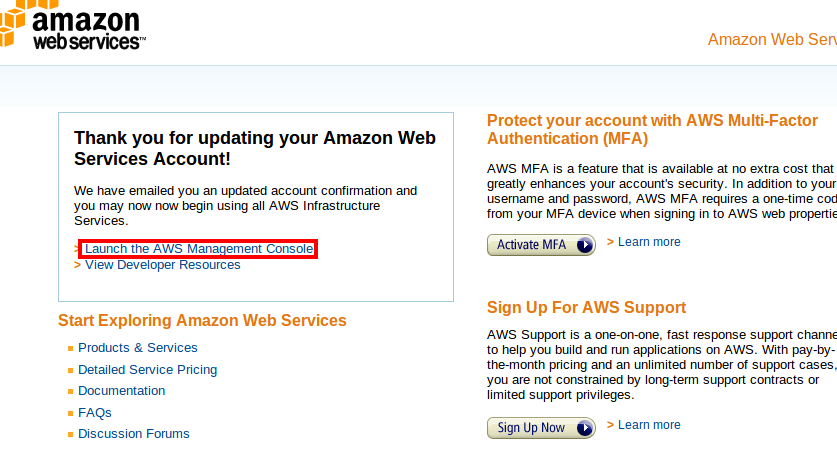This screenshot has height=467, width=837.
Task: Click the Sign Up For AWS Support heading
Action: [586, 307]
